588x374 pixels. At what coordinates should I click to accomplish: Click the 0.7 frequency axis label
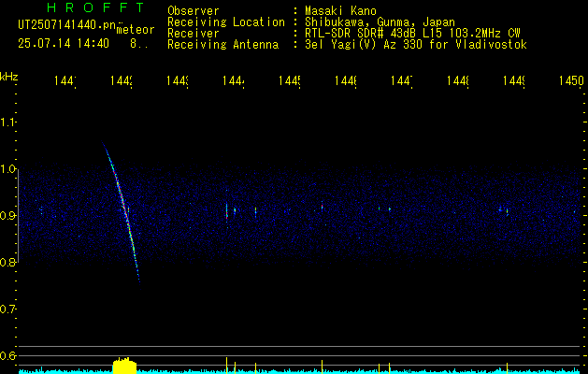(7, 309)
